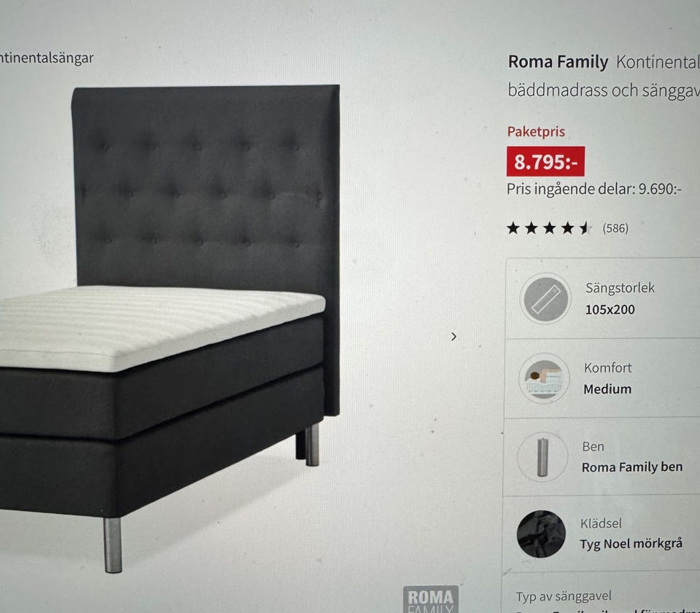Screen dimensions: 700x613
Task: Click the Paketpris label
Action: tap(536, 132)
